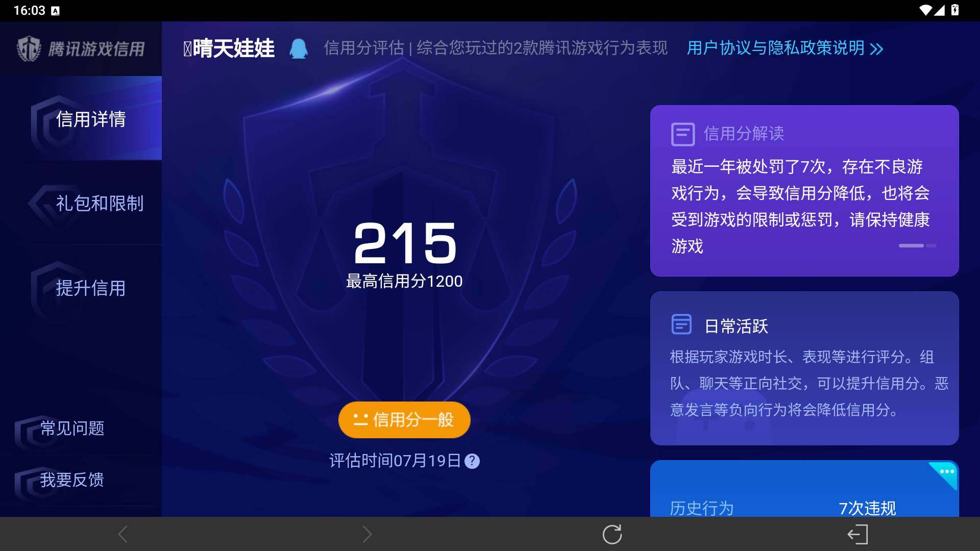Open the 信用详情 sidebar tab
This screenshot has width=980, height=551.
click(x=81, y=118)
